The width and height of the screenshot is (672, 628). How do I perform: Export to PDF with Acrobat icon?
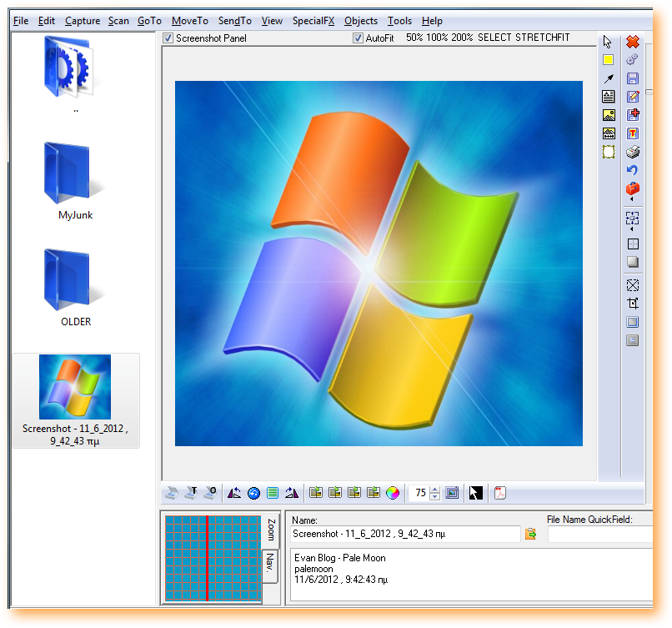pyautogui.click(x=499, y=493)
